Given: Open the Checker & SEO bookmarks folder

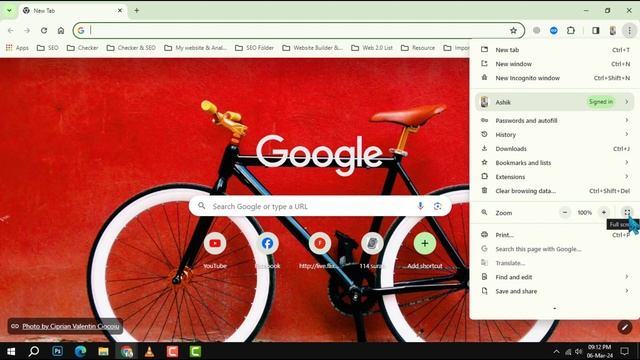Looking at the screenshot, I should click(131, 48).
